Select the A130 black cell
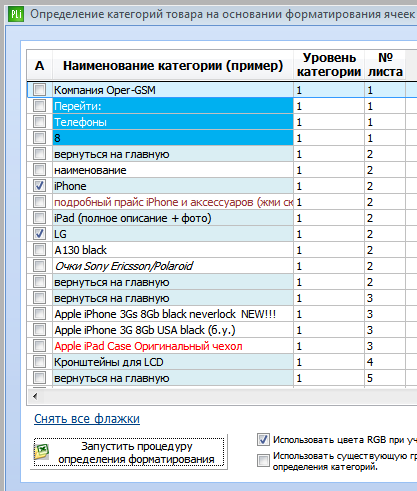This screenshot has width=417, height=491. coord(173,250)
